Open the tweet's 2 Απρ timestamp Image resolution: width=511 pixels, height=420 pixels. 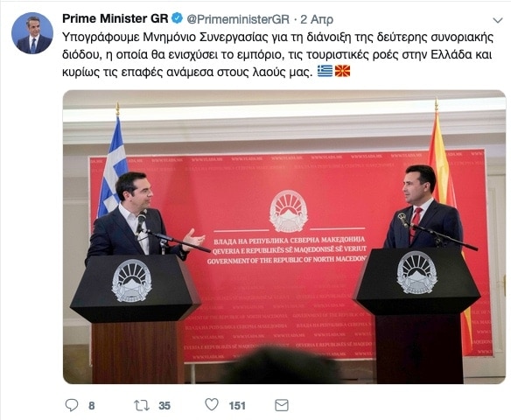pos(317,19)
